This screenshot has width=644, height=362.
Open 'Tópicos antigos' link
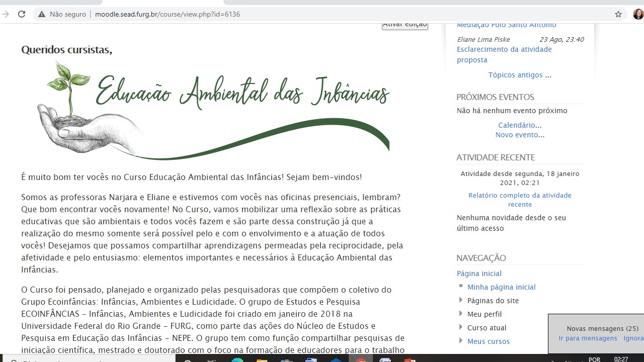515,75
